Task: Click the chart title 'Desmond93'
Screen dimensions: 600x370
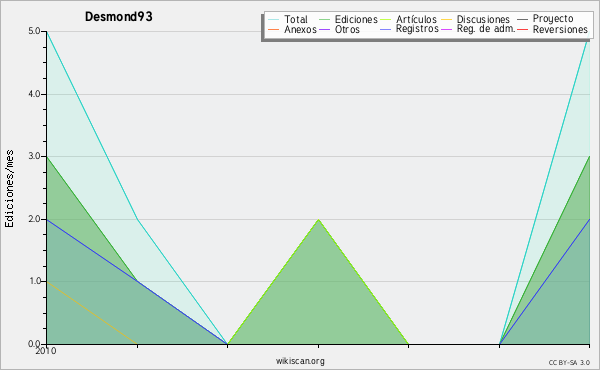Action: point(119,17)
